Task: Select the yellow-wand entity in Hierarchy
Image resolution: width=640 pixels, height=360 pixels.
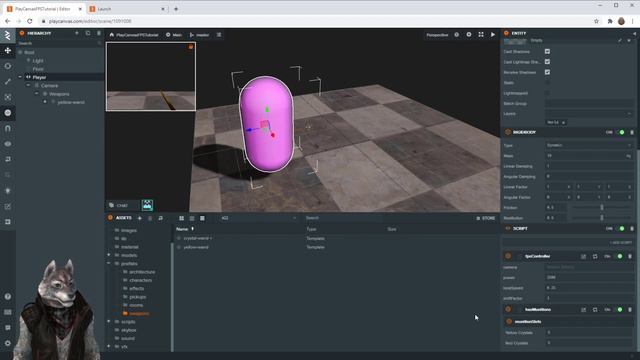Action: click(x=71, y=102)
